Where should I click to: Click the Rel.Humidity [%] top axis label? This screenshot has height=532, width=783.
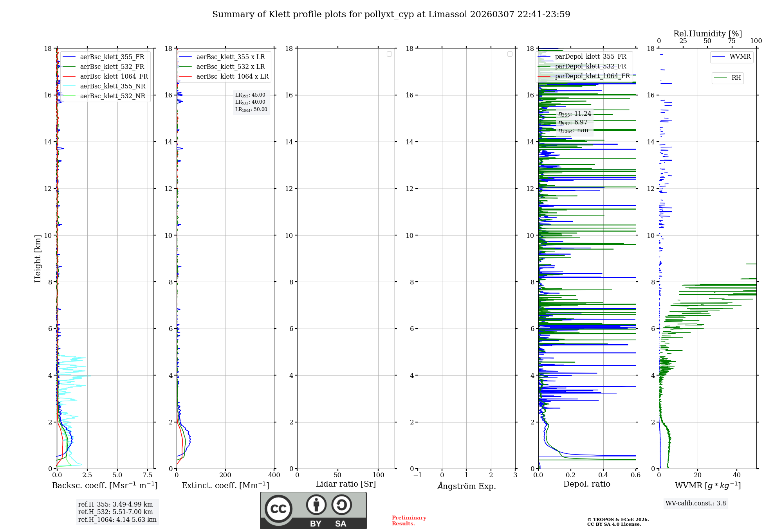click(x=707, y=34)
